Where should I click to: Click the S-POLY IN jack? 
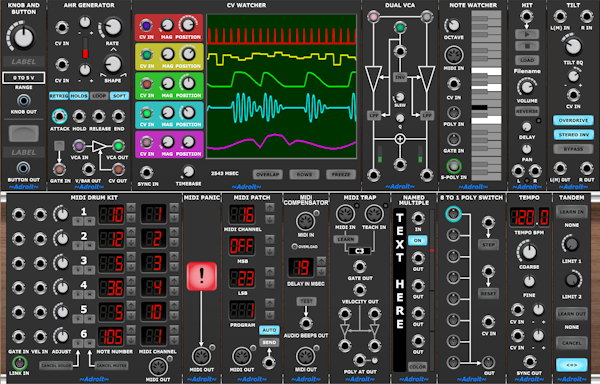(x=453, y=166)
